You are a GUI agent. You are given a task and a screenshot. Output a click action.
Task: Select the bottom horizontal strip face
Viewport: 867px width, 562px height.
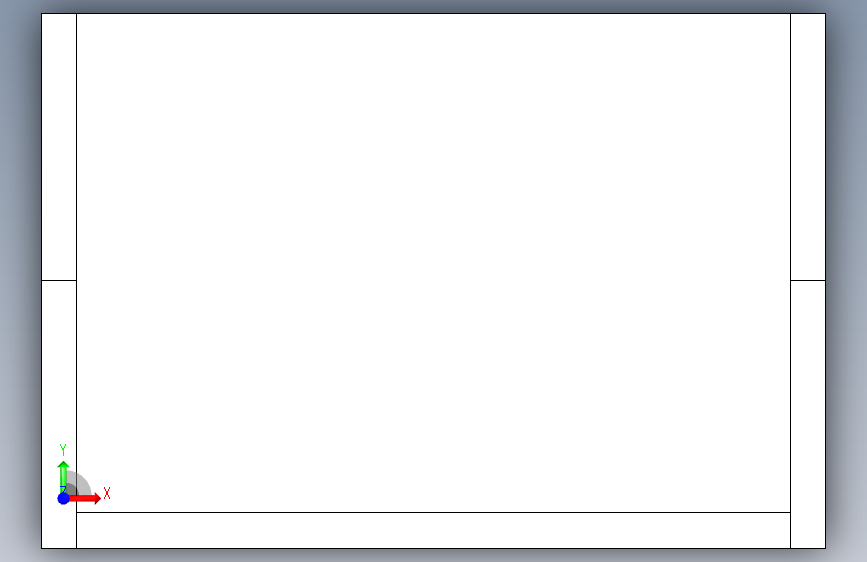coord(434,530)
